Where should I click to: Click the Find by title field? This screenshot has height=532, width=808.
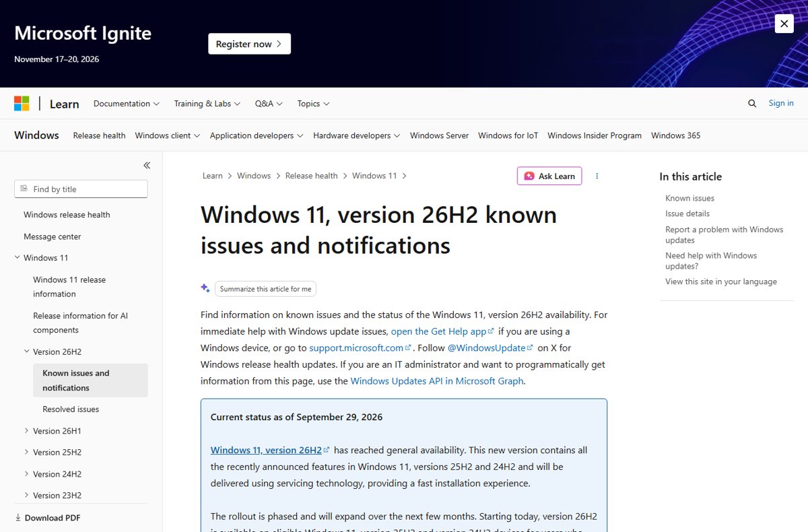click(x=81, y=189)
